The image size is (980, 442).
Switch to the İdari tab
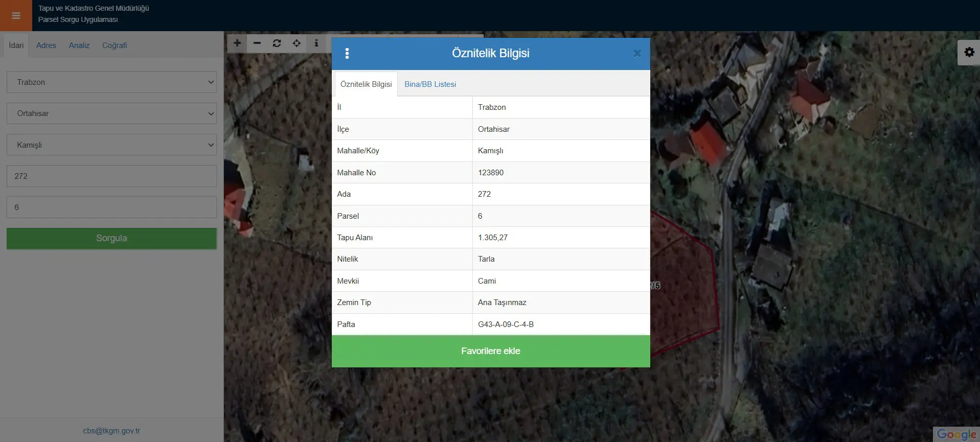pyautogui.click(x=16, y=45)
